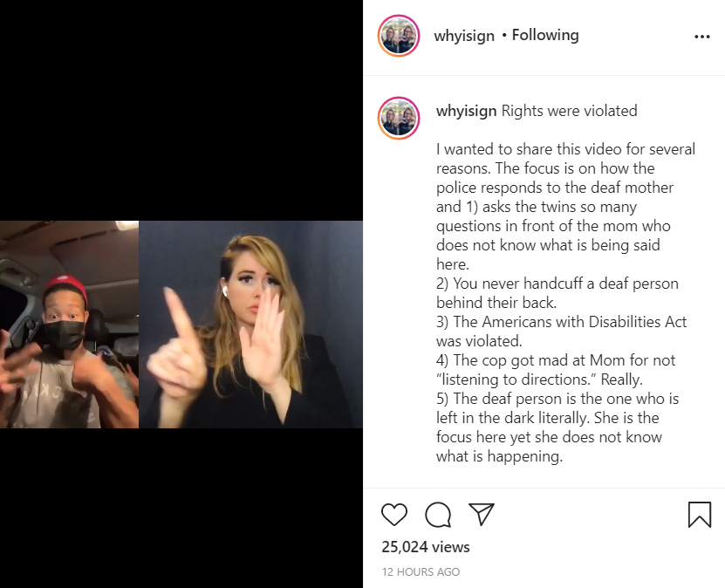Open the three-dot more options menu
The width and height of the screenshot is (725, 588).
pos(702,37)
